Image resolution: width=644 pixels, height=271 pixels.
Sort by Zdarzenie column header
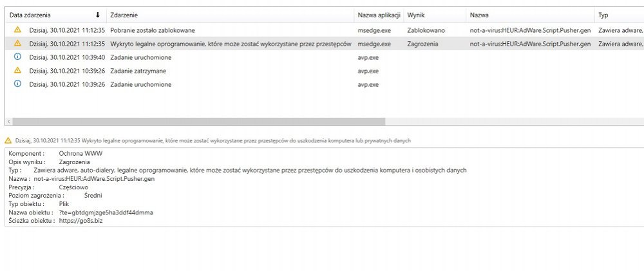click(123, 15)
